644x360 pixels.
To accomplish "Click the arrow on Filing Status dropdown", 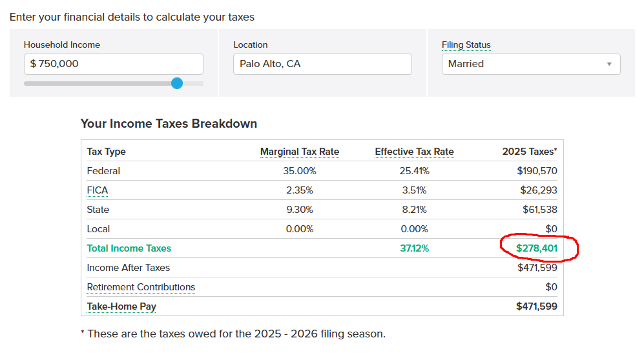I will pos(608,64).
